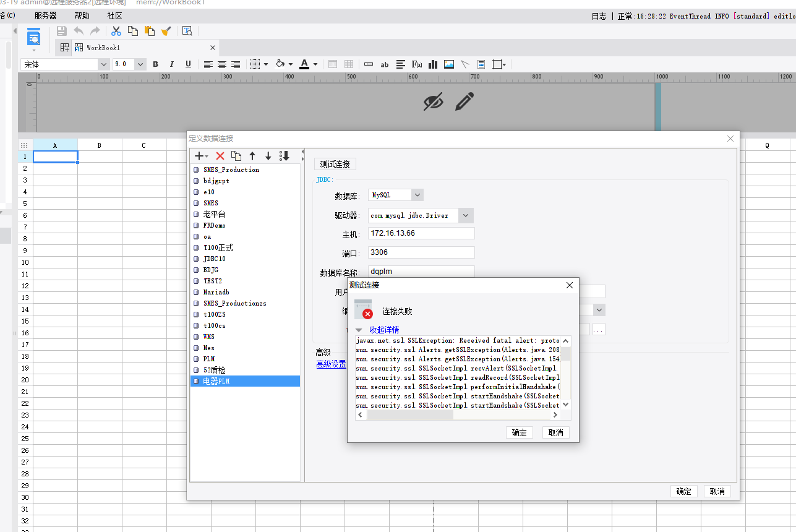796x532 pixels.
Task: Open the font color swatch dropdown
Action: point(315,64)
